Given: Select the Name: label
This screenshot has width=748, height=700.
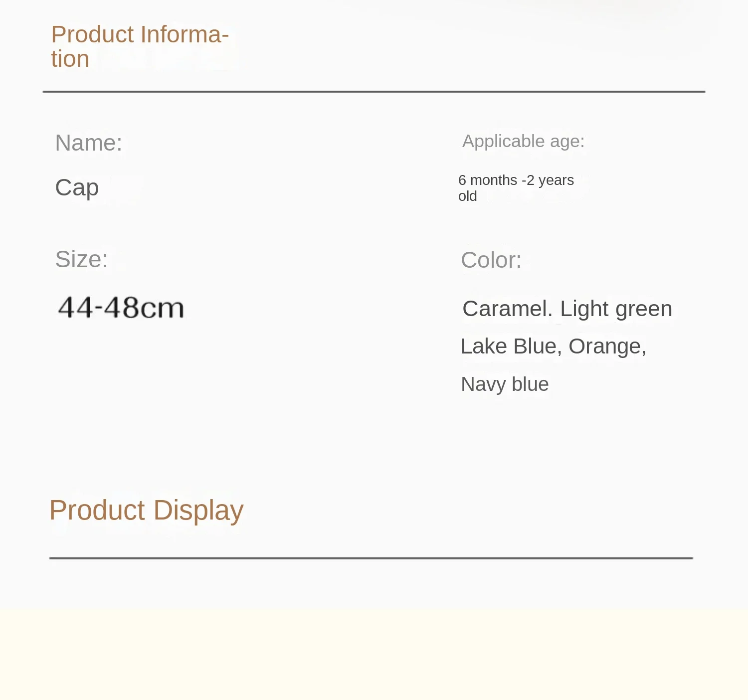Looking at the screenshot, I should (89, 143).
